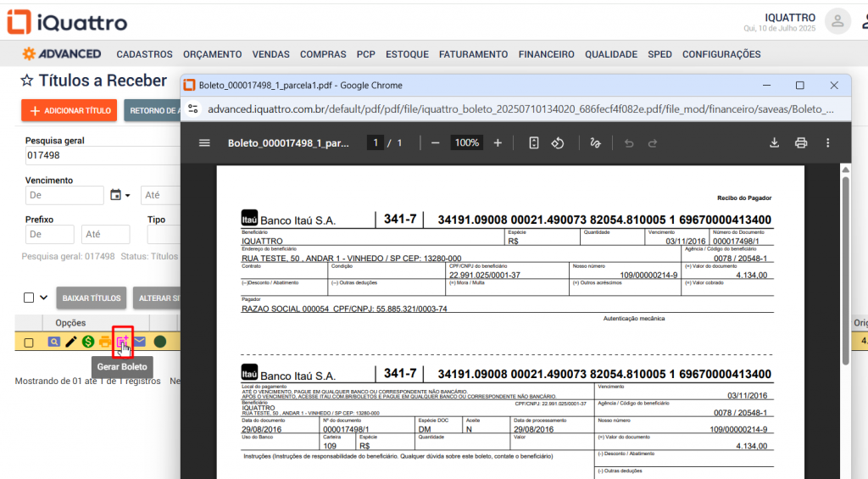Click the orange printer icon in title row
The width and height of the screenshot is (868, 479).
104,342
